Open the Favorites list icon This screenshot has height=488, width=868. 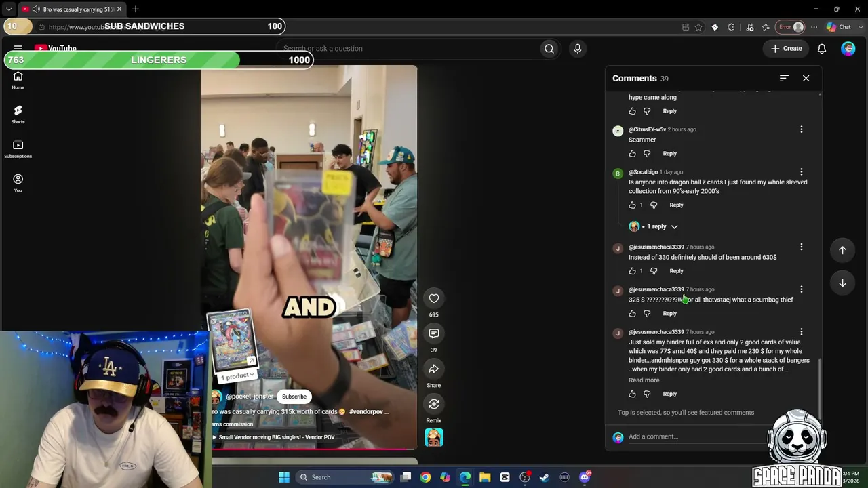766,27
